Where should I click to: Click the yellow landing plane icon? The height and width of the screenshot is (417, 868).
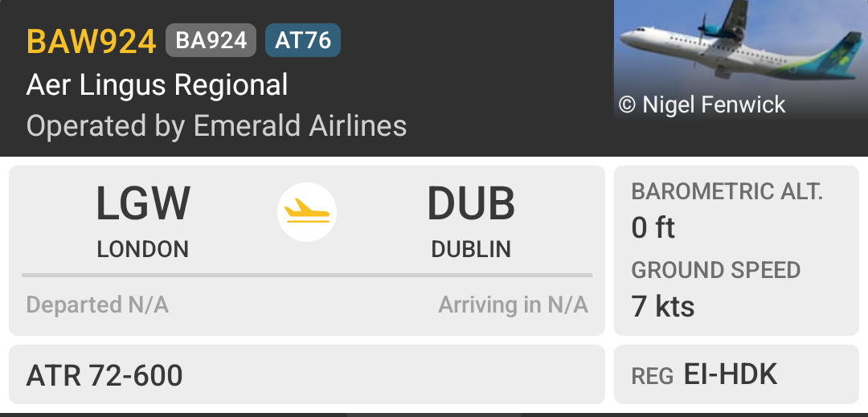[x=307, y=212]
